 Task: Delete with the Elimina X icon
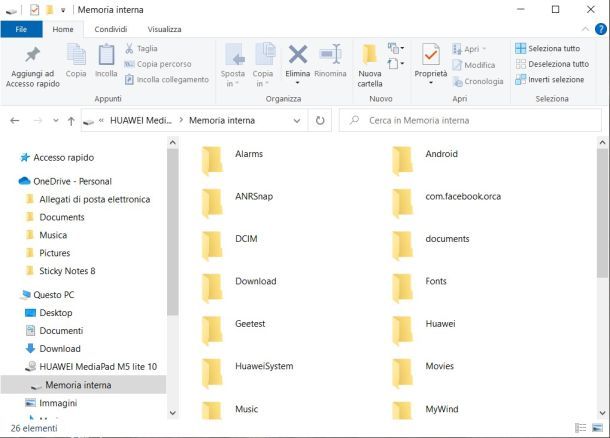tap(298, 54)
